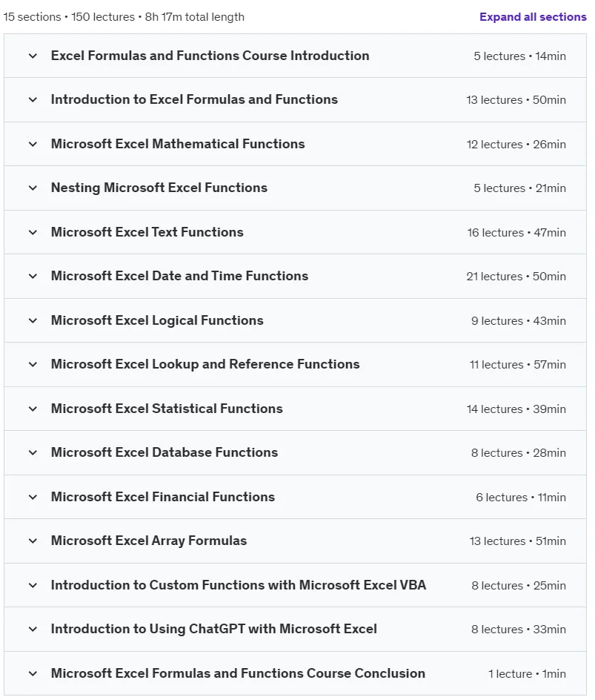Viewport: 595px width, 700px height.
Task: Open chevron next to Mathematical Functions section
Action: pyautogui.click(x=33, y=144)
